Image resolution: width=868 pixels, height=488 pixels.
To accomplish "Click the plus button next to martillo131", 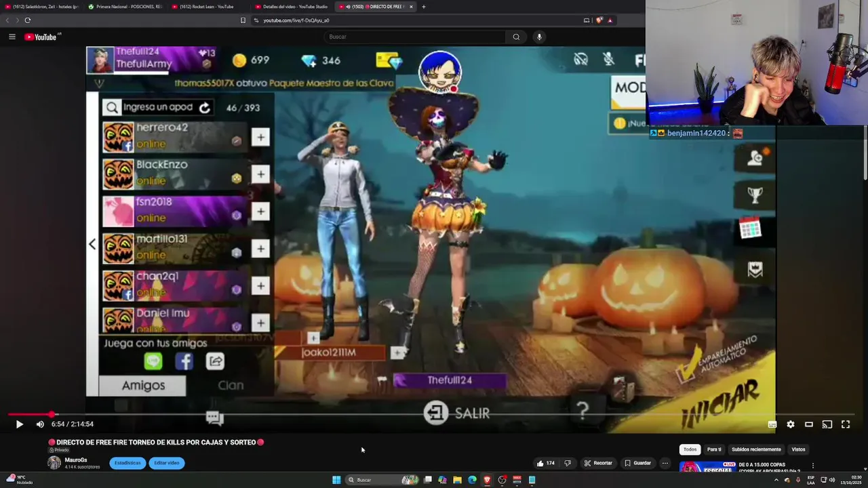I will [x=260, y=249].
